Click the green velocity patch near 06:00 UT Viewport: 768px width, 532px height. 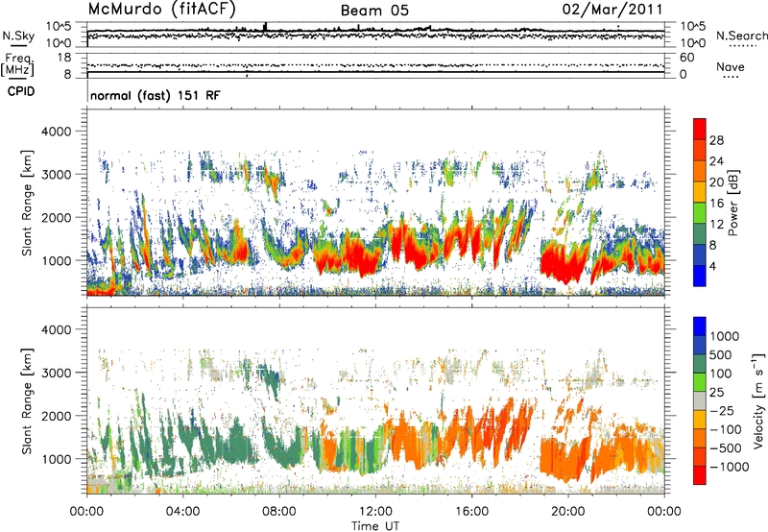click(x=237, y=444)
